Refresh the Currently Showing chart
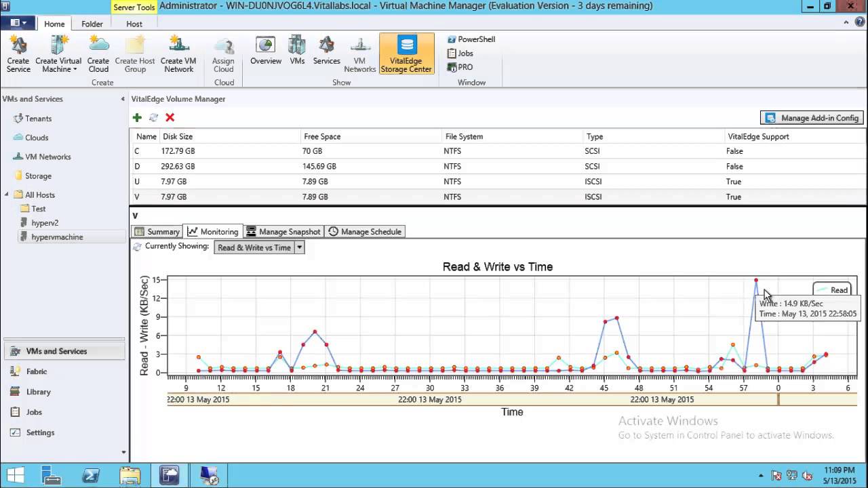The width and height of the screenshot is (868, 488). click(x=137, y=247)
